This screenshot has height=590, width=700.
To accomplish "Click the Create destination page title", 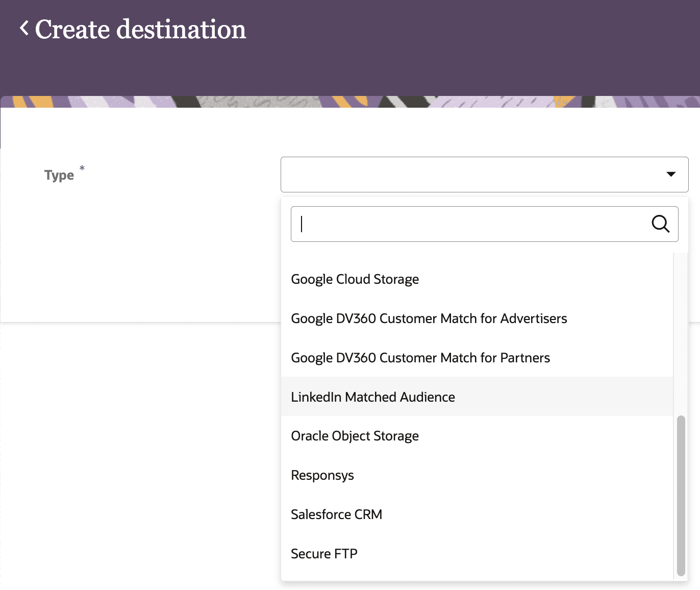I will click(140, 30).
